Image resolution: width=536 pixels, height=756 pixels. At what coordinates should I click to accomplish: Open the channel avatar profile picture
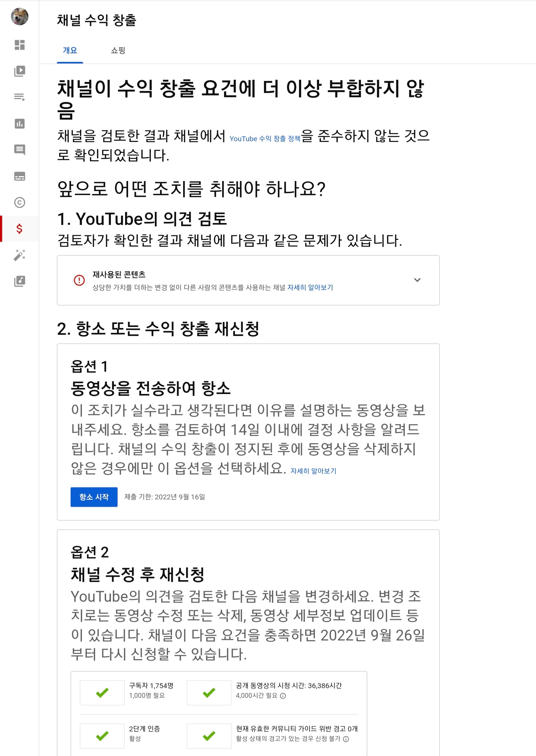point(20,17)
